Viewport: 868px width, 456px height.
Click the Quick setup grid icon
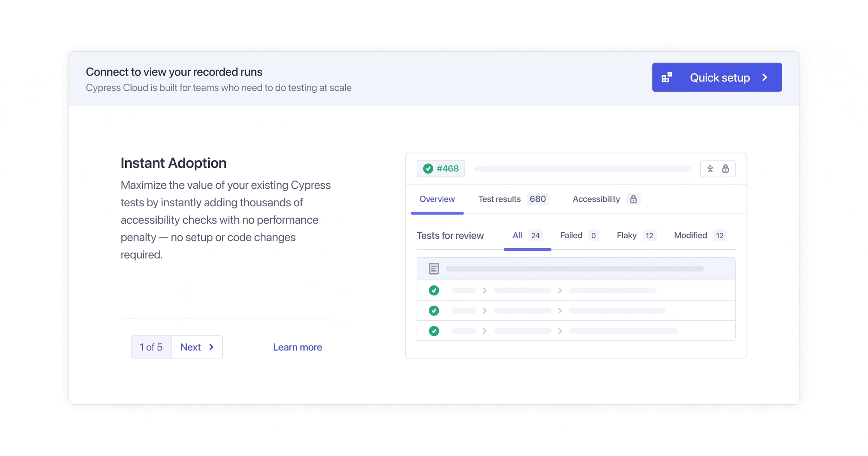pyautogui.click(x=667, y=77)
